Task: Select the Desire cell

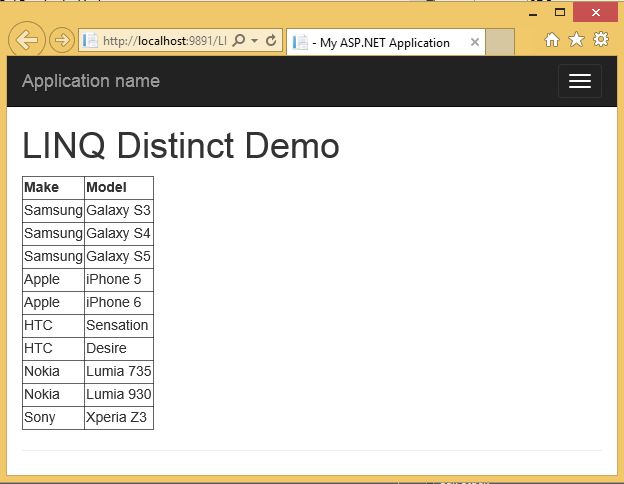Action: [x=119, y=349]
